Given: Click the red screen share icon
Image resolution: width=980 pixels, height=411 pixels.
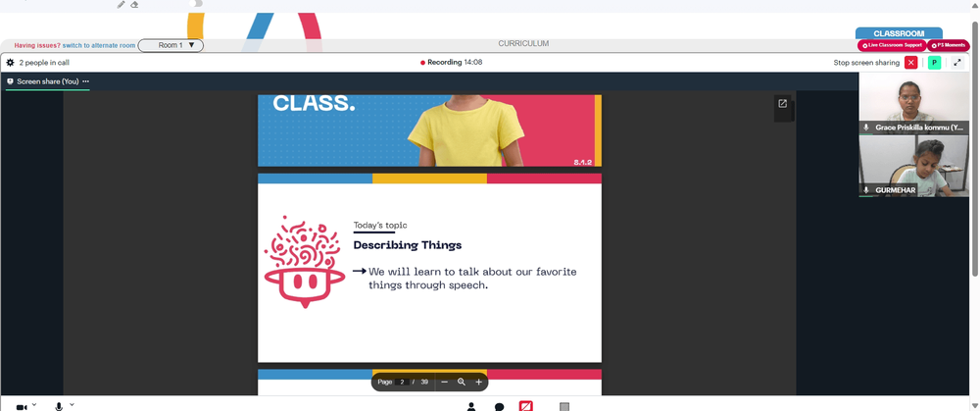Looking at the screenshot, I should click(x=526, y=406).
